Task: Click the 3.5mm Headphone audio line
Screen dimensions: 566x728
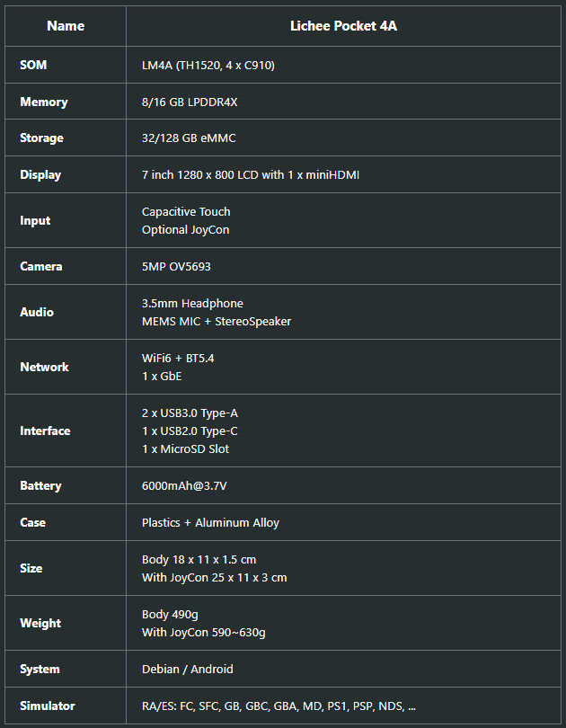Action: [x=192, y=303]
